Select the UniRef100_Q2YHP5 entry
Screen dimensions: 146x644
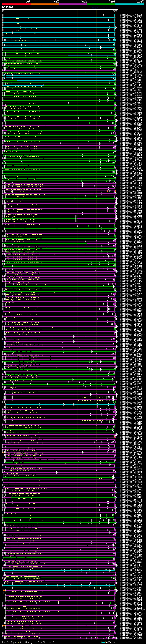pyautogui.click(x=131, y=35)
